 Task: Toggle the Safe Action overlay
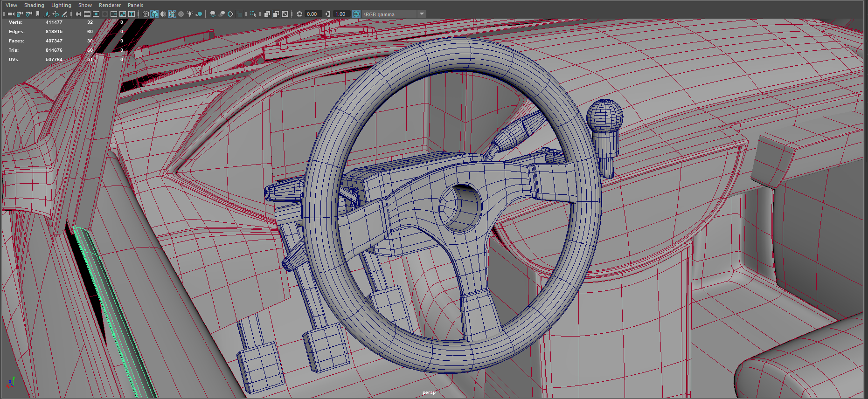point(123,14)
